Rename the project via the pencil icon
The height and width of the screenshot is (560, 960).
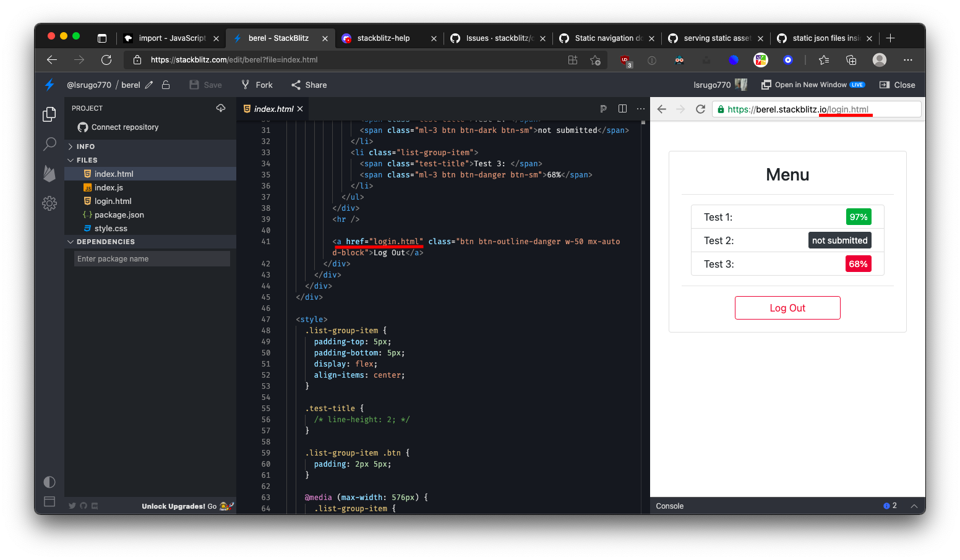[150, 85]
